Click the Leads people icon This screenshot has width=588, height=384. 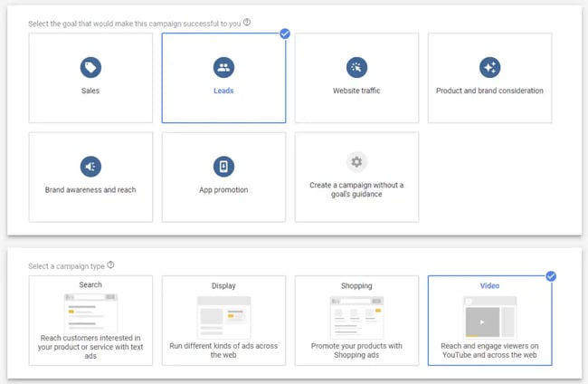[223, 67]
